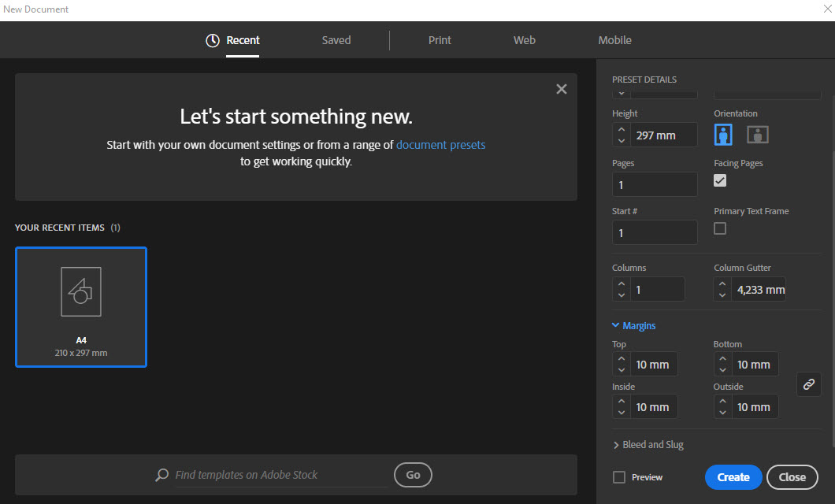The height and width of the screenshot is (504, 835).
Task: Click the Go button for Adobe Stock
Action: coord(413,475)
